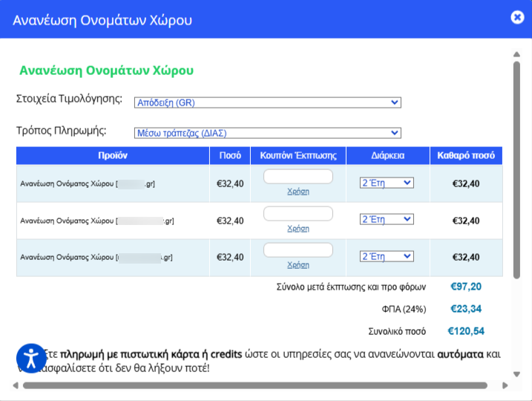Click the horizontal scrollbar right arrow
Screen dimensions: 532x401
click(505, 385)
